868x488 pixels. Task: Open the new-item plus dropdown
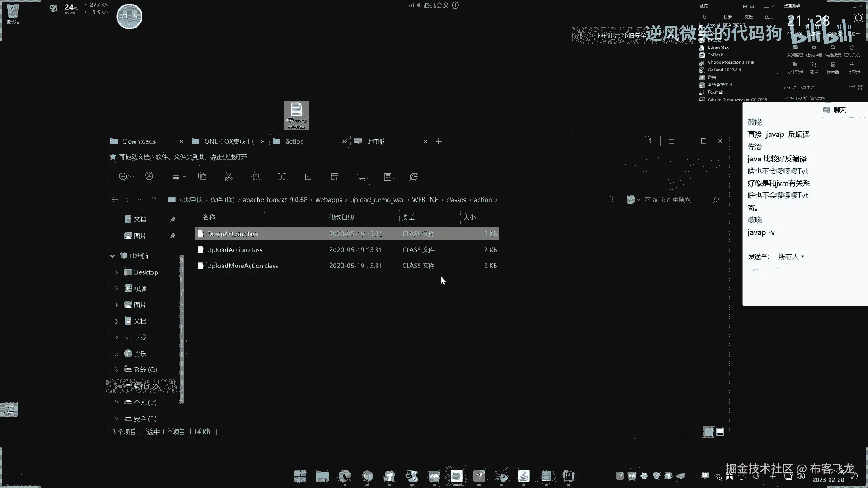tap(125, 177)
